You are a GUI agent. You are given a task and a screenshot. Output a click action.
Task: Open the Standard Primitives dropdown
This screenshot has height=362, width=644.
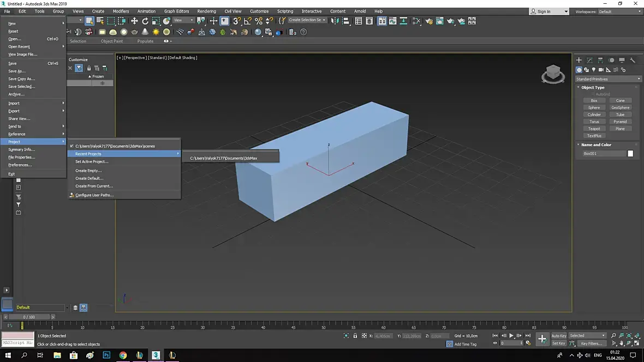coord(608,79)
